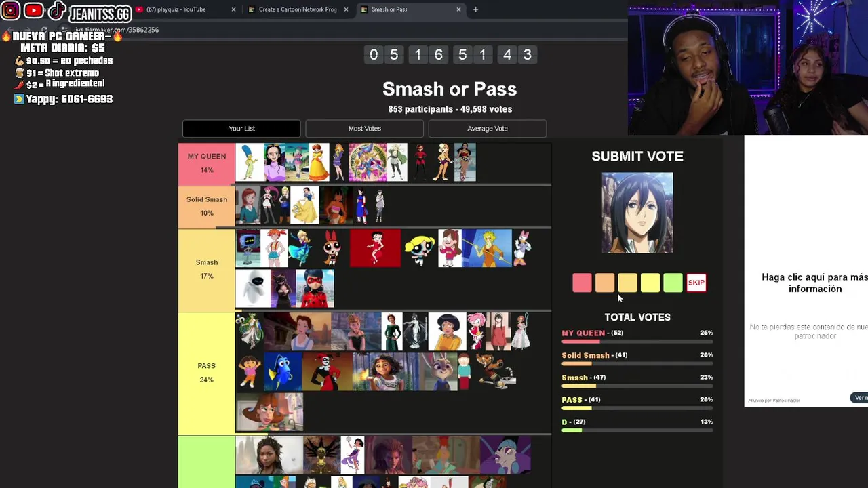Click the countdown timer digits
The width and height of the screenshot is (868, 488).
point(450,54)
